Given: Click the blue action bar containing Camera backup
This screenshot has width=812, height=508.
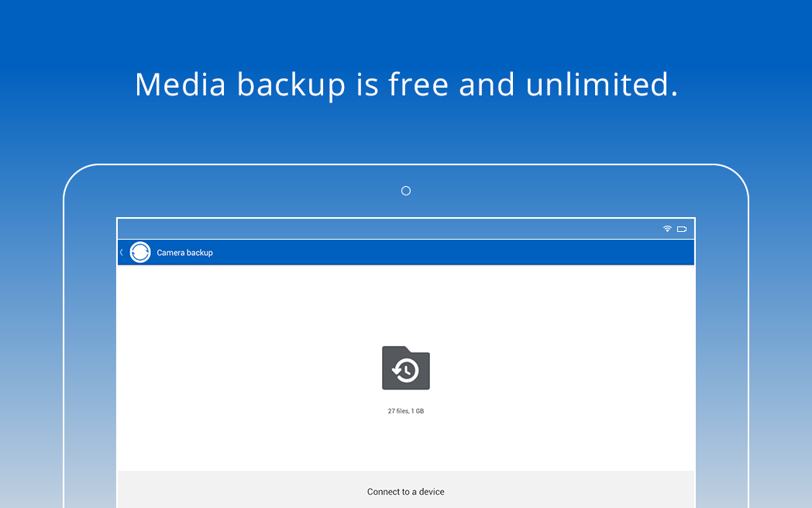Looking at the screenshot, I should pyautogui.click(x=405, y=252).
